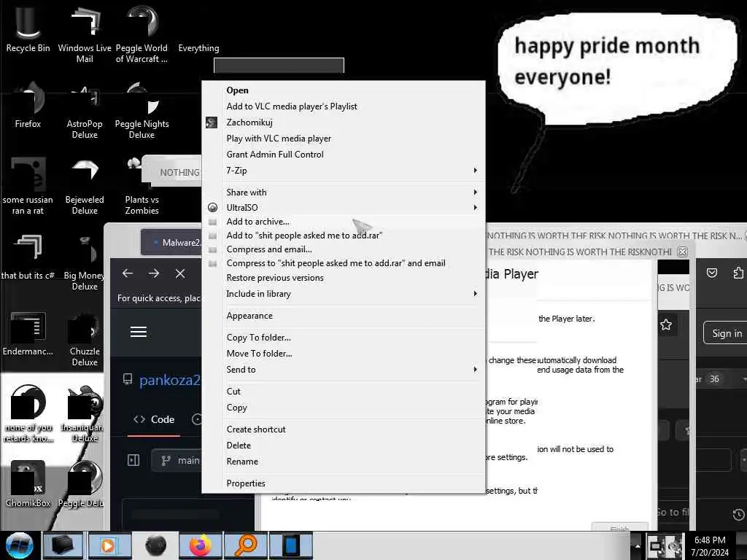Expand the UltraISO submenu
Screen dimensions: 747x560
click(343, 208)
